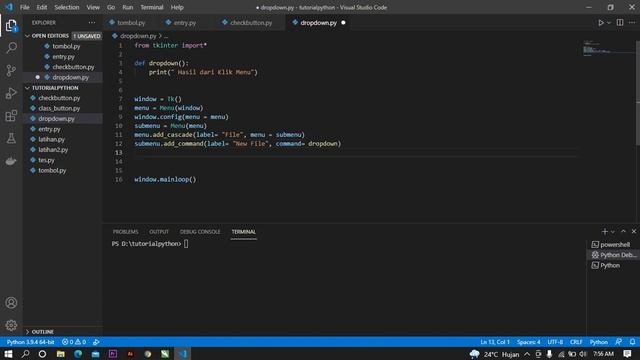Open the Run menu
Viewport: 640px width, 360px height.
pos(128,7)
